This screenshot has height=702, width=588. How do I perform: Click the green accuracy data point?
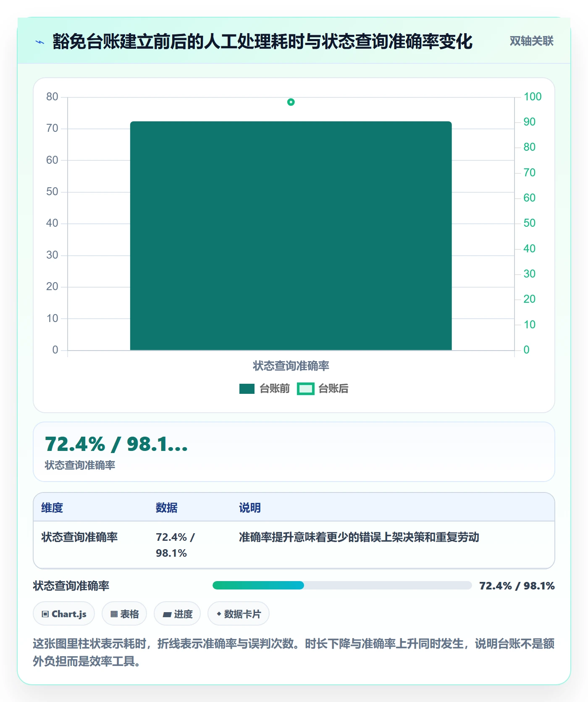(291, 102)
